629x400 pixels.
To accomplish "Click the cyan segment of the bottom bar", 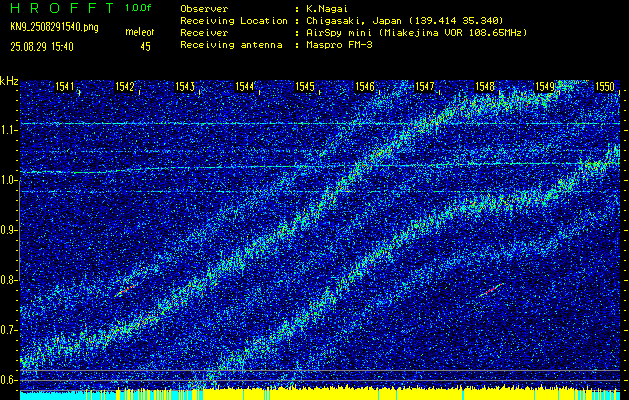I will point(52,396).
